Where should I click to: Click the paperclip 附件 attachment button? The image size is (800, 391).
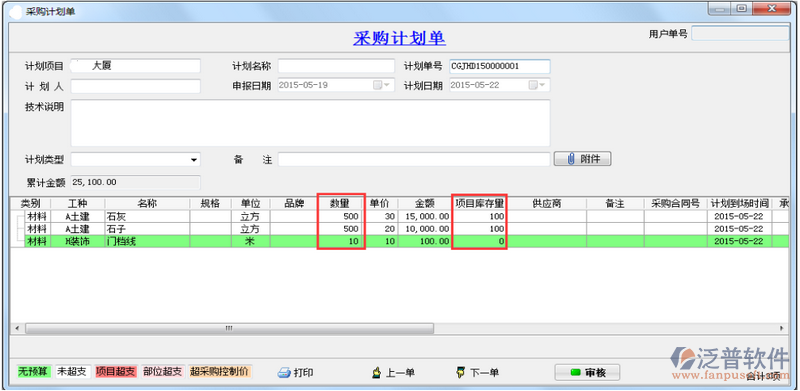click(582, 159)
